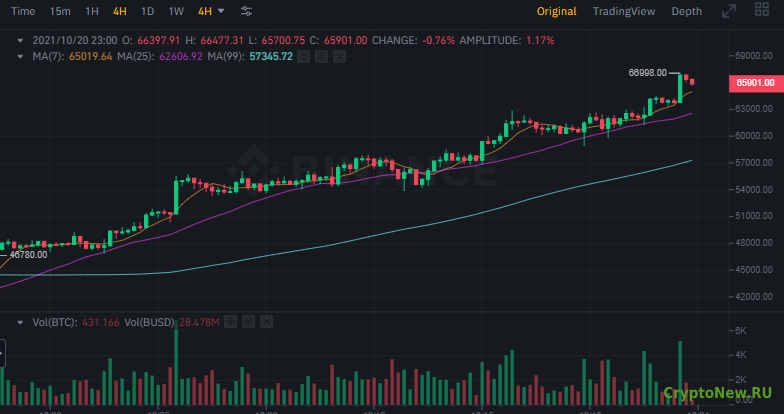Image resolution: width=784 pixels, height=414 pixels.
Task: Switch to 15m interval
Action: (60, 11)
